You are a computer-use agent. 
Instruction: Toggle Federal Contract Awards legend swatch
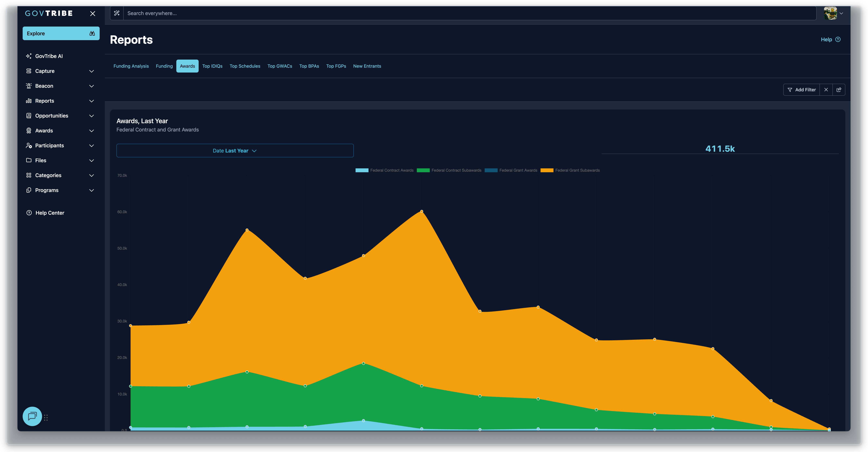pyautogui.click(x=362, y=170)
